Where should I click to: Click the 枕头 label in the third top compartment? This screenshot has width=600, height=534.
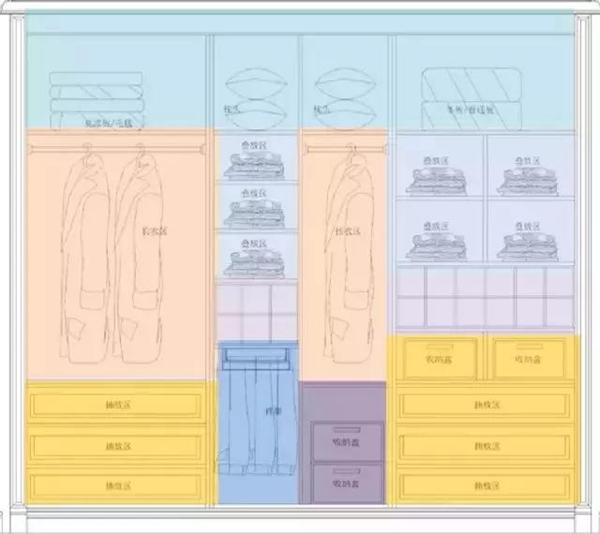click(x=322, y=110)
